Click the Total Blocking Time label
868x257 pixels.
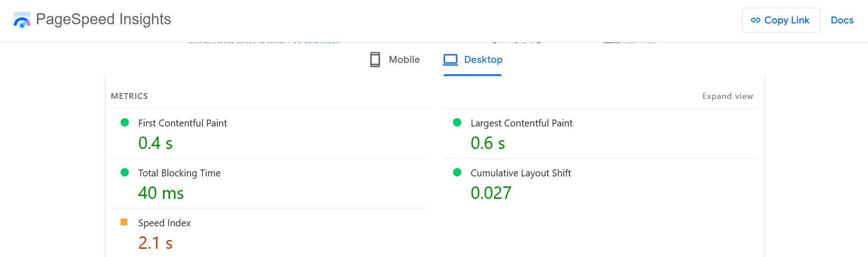179,173
